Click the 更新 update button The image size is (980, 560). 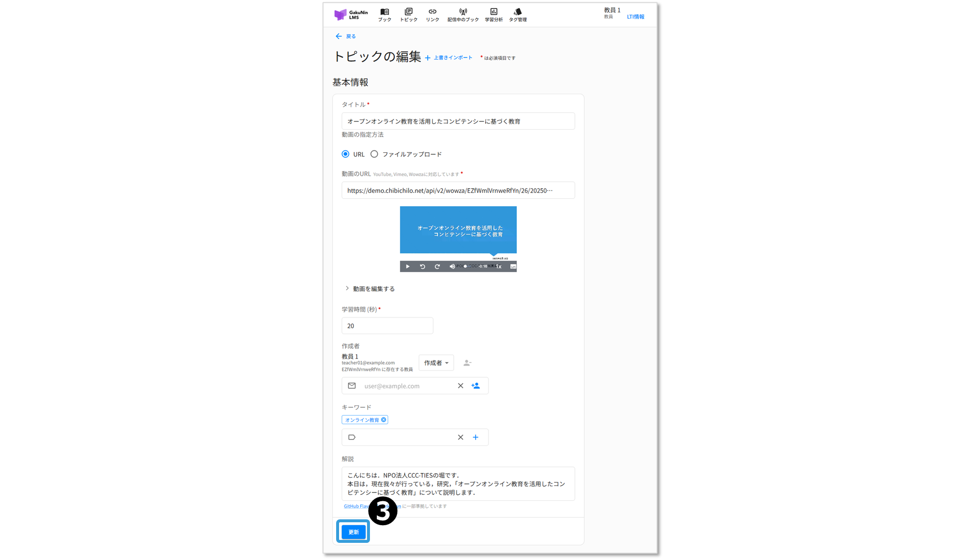click(353, 532)
